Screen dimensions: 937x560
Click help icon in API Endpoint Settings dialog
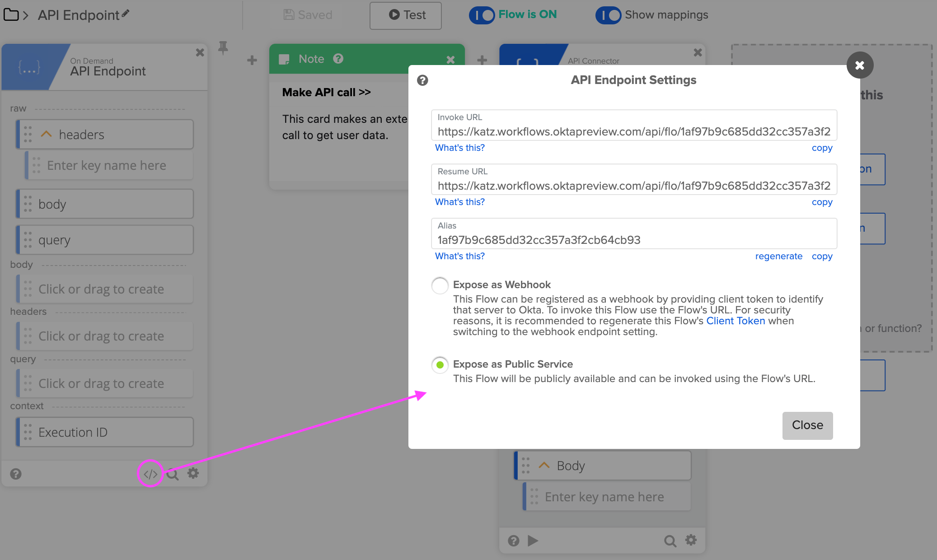(422, 80)
